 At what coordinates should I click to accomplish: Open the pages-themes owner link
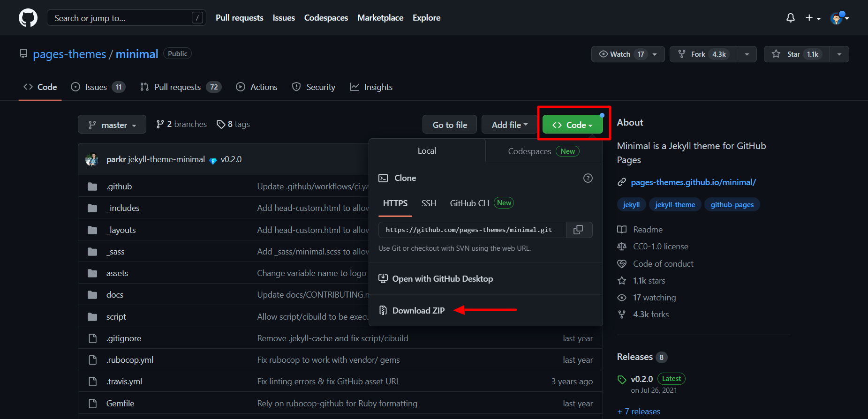tap(69, 54)
